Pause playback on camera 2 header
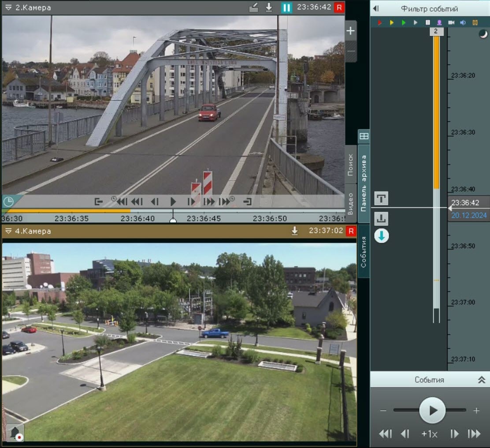The height and width of the screenshot is (448, 490). tap(287, 7)
